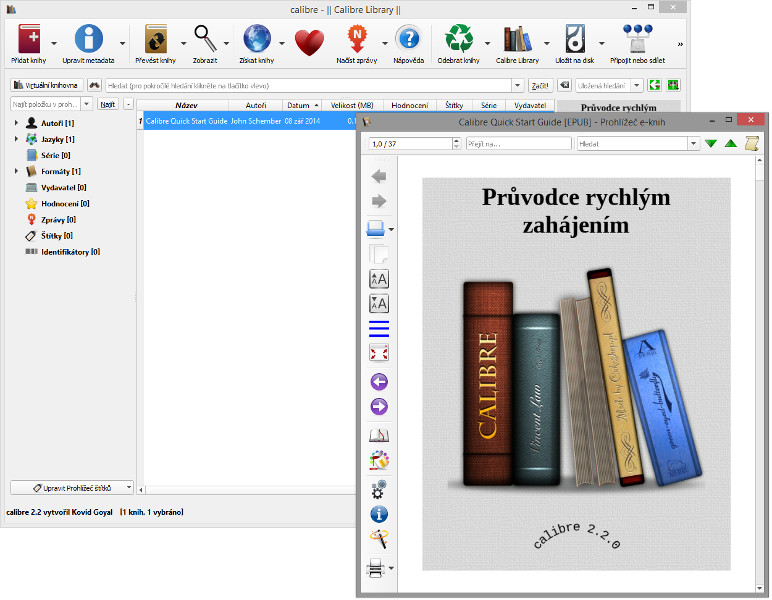Sort by the Vydavatel column header
772x600 pixels.
coord(530,105)
